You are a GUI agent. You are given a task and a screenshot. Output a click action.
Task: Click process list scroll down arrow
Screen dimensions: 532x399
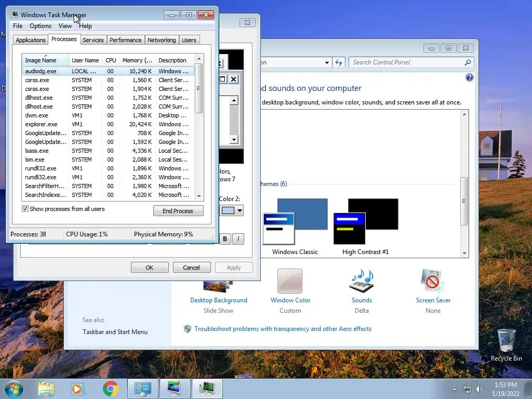[x=199, y=196]
